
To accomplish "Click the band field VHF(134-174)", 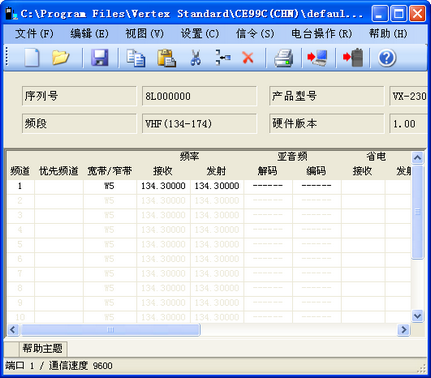I will (x=199, y=124).
